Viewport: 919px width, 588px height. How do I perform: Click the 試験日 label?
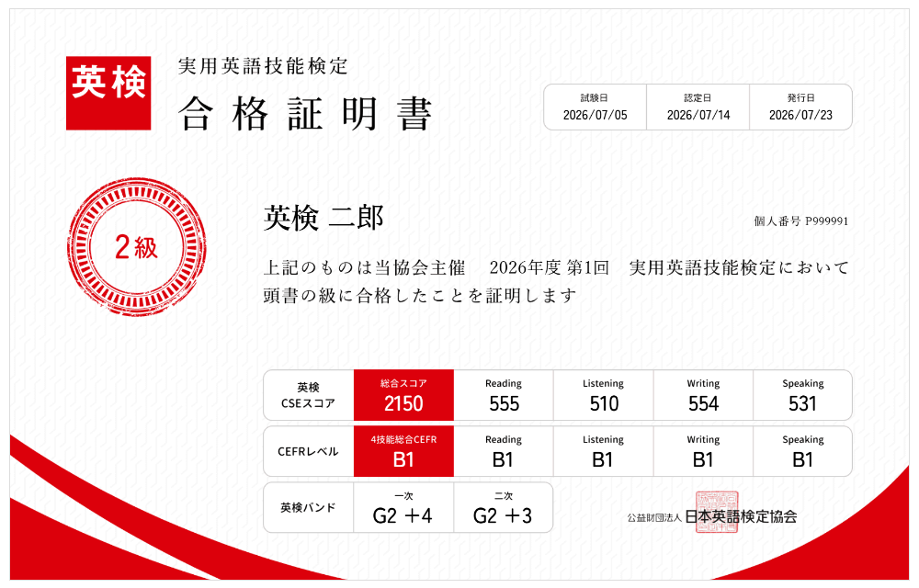coord(595,97)
